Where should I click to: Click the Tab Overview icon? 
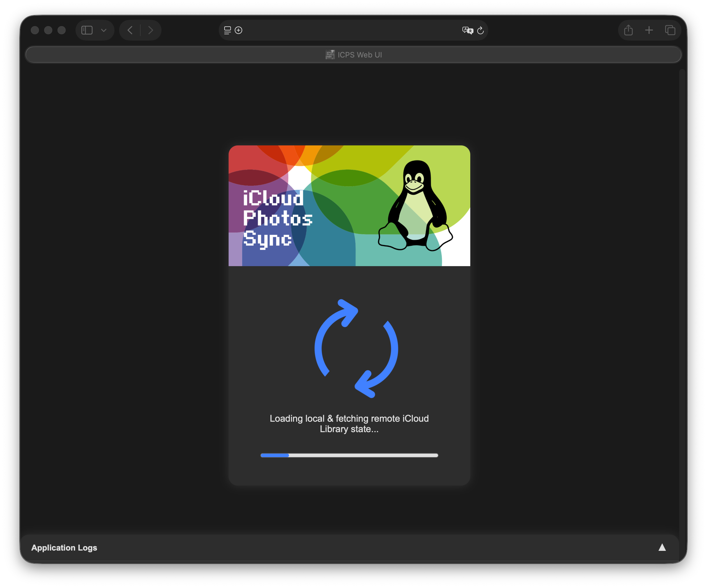click(x=670, y=30)
